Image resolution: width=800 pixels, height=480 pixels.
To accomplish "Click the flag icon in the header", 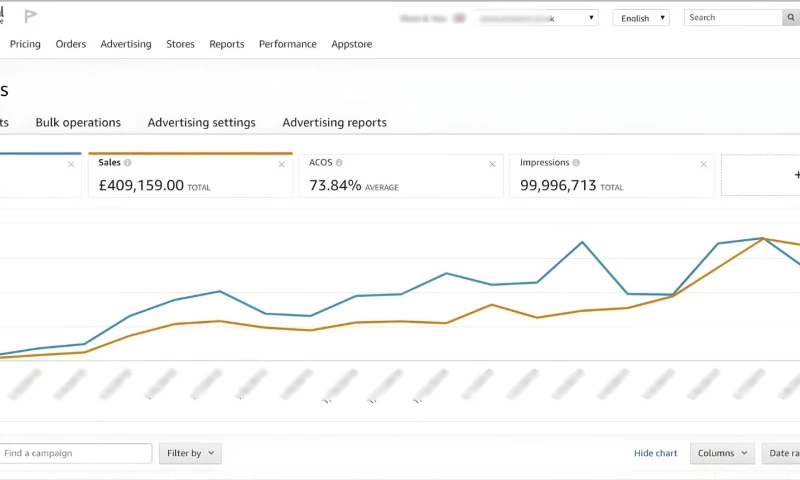I will pyautogui.click(x=31, y=16).
